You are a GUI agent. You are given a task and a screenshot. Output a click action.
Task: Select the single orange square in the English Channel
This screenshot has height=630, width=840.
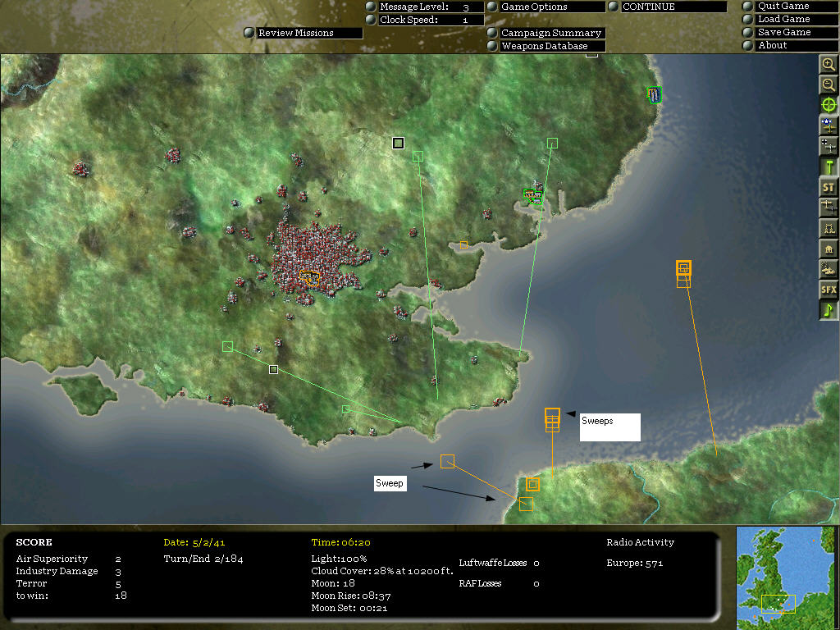447,461
